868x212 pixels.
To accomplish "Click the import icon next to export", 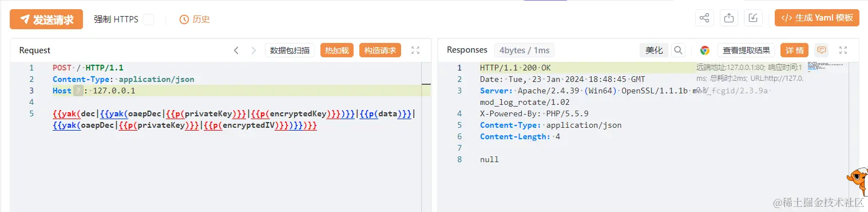I will 754,18.
